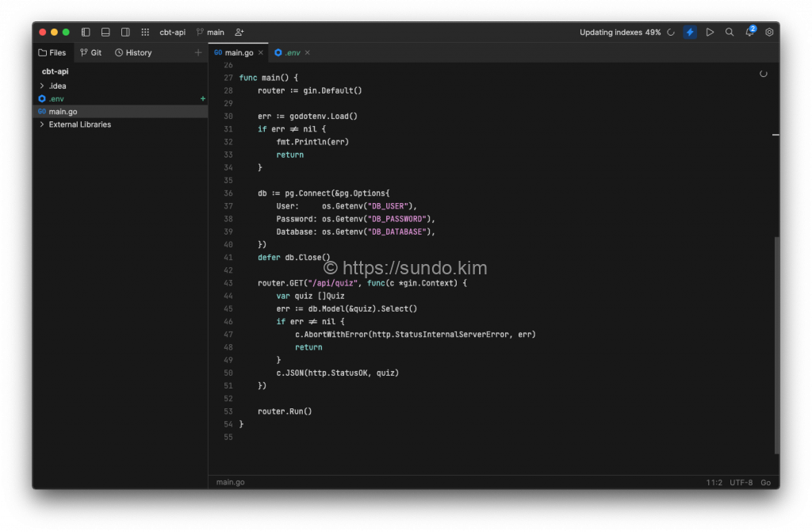Image resolution: width=812 pixels, height=532 pixels.
Task: Click the add collaborator icon
Action: 239,33
